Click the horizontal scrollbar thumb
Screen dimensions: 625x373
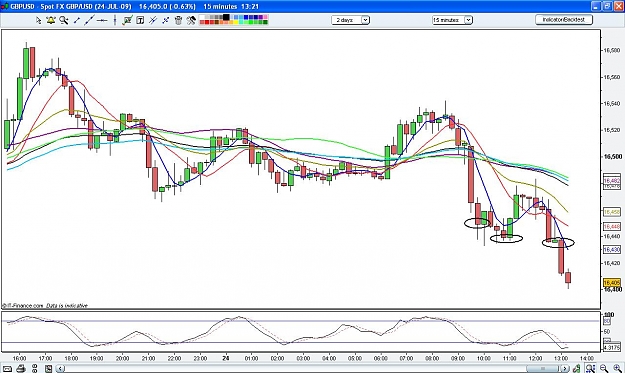click(542, 369)
